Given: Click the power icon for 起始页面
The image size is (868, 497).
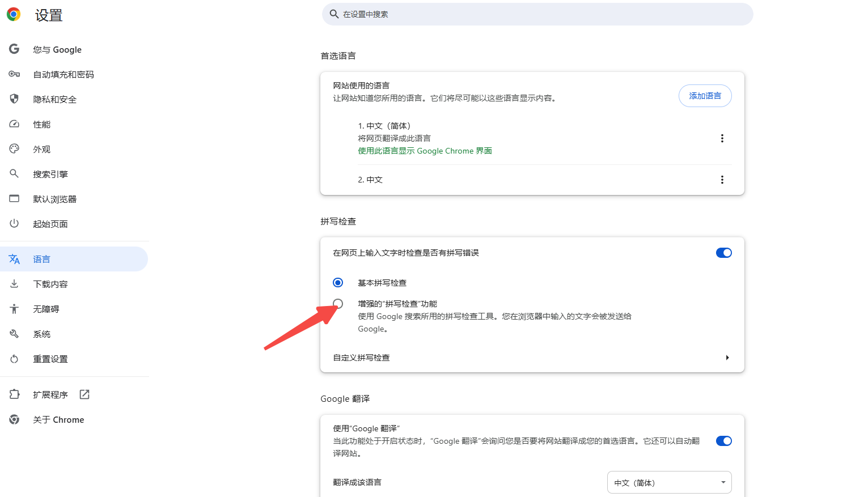Looking at the screenshot, I should point(14,224).
